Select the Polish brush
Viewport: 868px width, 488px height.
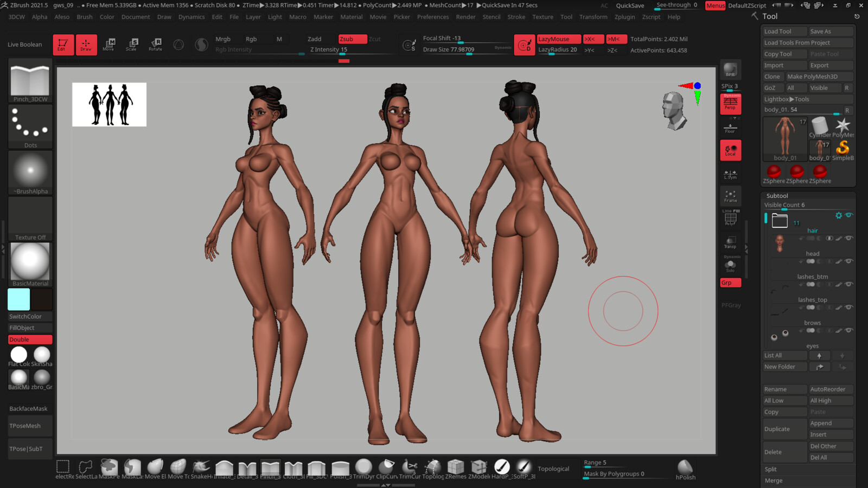click(340, 469)
